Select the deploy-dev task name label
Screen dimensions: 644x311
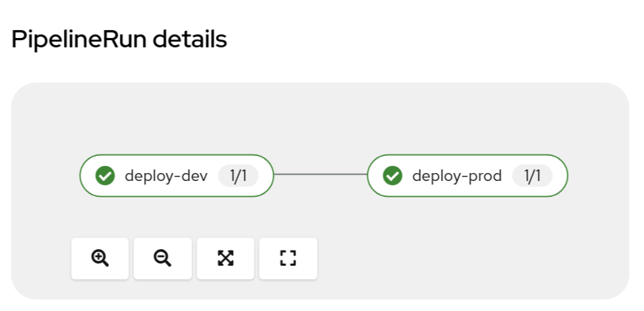[166, 175]
